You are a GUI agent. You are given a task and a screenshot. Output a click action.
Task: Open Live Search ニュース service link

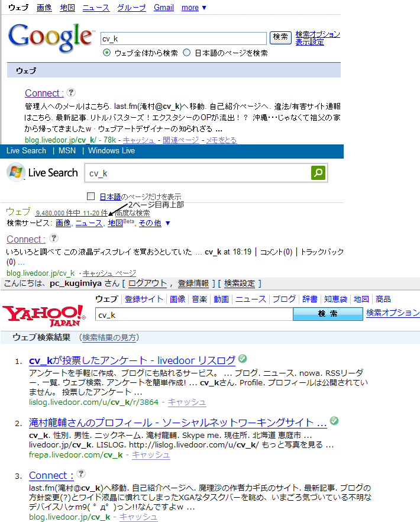(89, 223)
